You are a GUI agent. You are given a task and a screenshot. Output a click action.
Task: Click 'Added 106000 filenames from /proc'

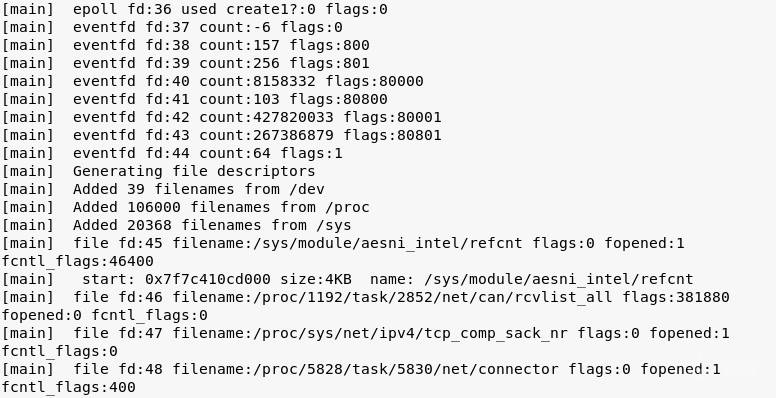point(221,207)
